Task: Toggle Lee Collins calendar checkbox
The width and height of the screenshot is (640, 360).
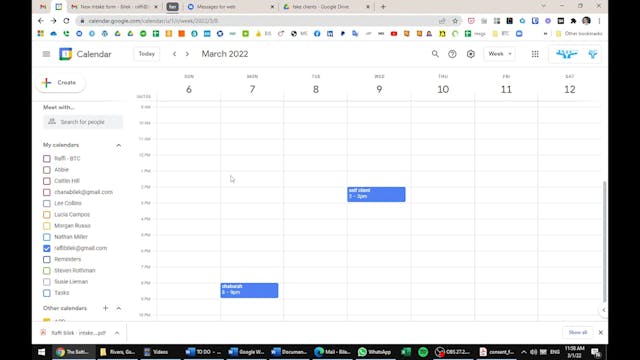Action: coord(47,203)
